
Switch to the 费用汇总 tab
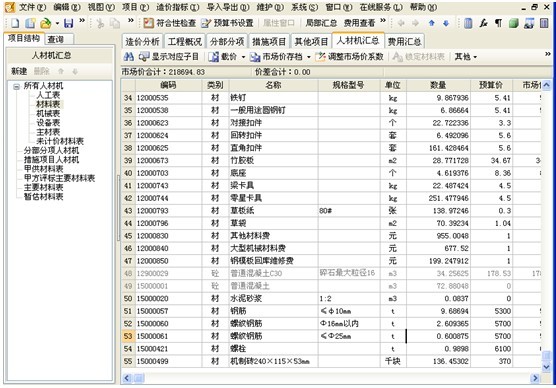point(404,41)
